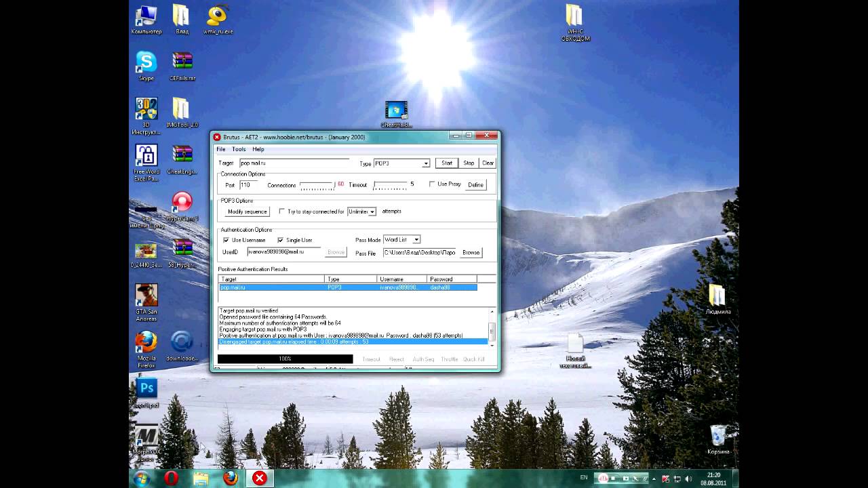The height and width of the screenshot is (488, 868).
Task: Select the pop.mail.ru result row
Action: pos(348,287)
